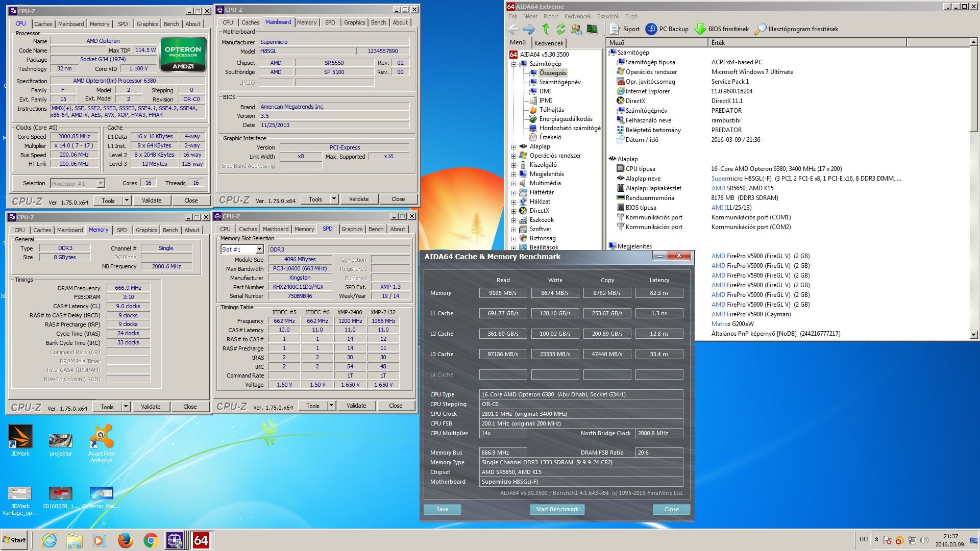
Task: Click the green up-level arrow in AIDA64
Action: 546,29
